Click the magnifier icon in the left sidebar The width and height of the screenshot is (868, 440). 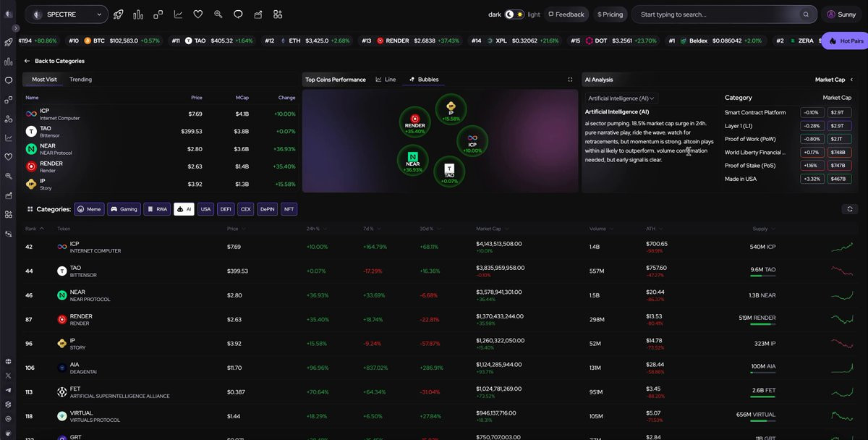coord(9,176)
